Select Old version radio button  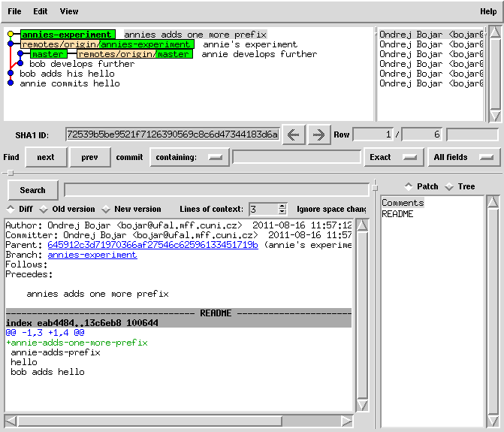point(44,209)
